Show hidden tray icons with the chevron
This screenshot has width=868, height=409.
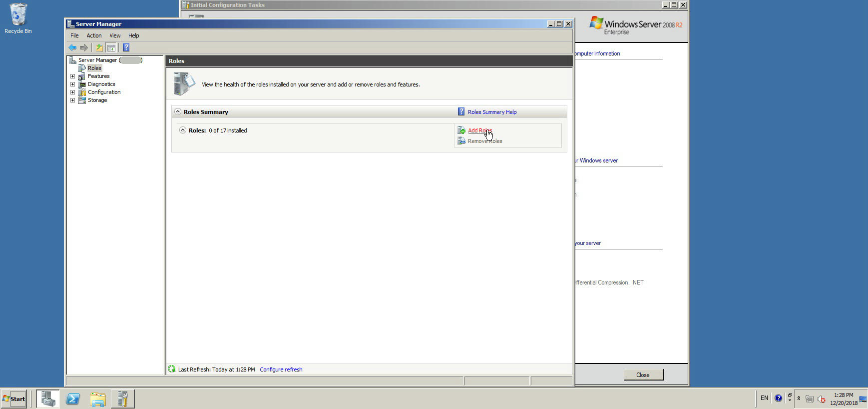(799, 398)
